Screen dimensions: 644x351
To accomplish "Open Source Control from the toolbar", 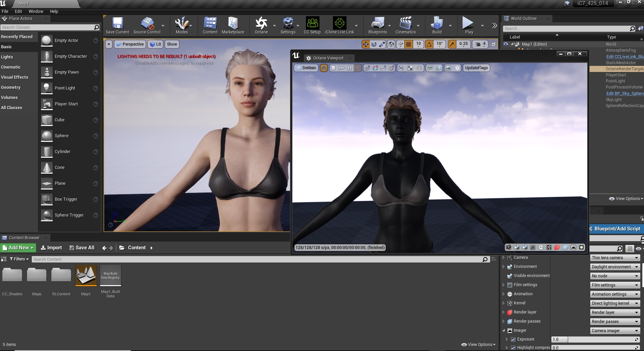I will (x=147, y=25).
